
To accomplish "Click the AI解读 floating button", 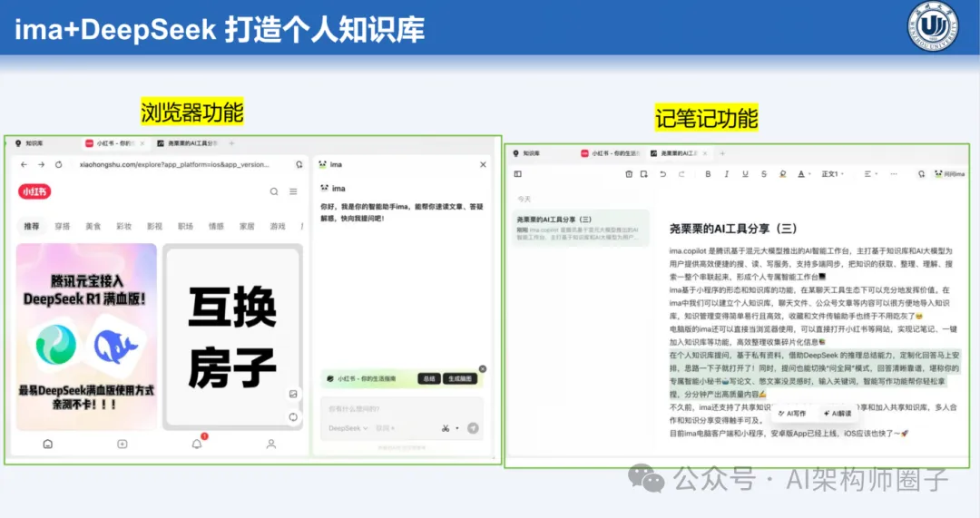I will click(x=838, y=414).
